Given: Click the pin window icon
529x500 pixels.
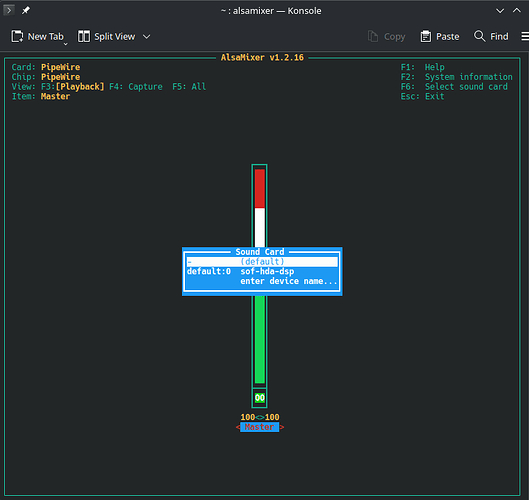Looking at the screenshot, I should 26,10.
